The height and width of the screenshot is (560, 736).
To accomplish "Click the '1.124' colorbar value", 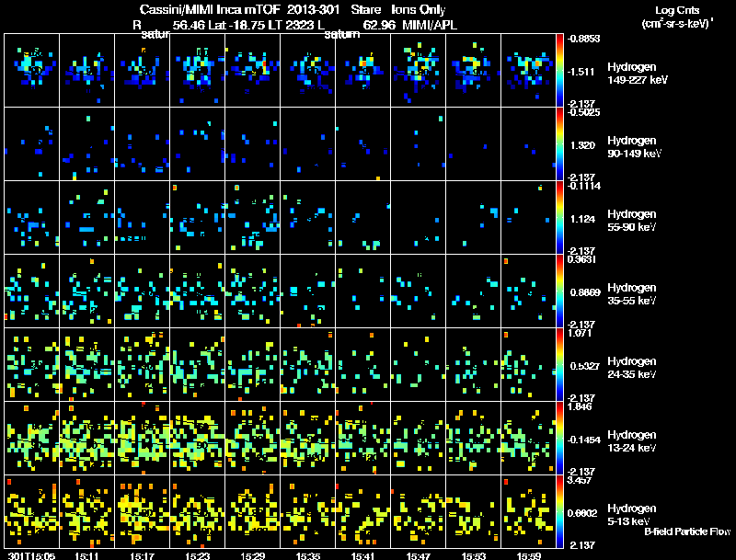I will [x=582, y=219].
